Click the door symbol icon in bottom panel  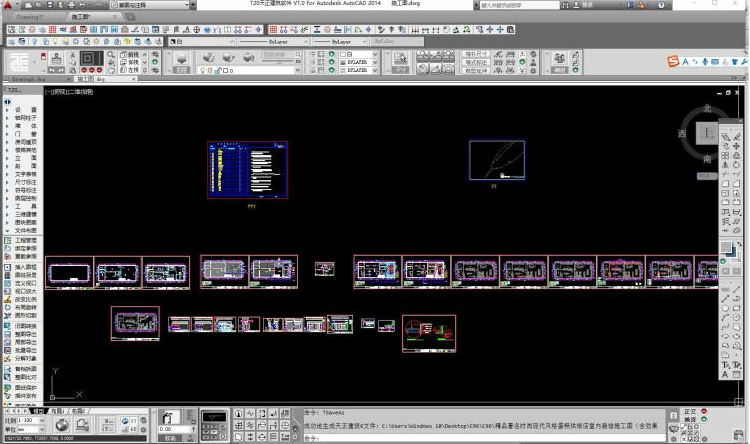coord(168,418)
